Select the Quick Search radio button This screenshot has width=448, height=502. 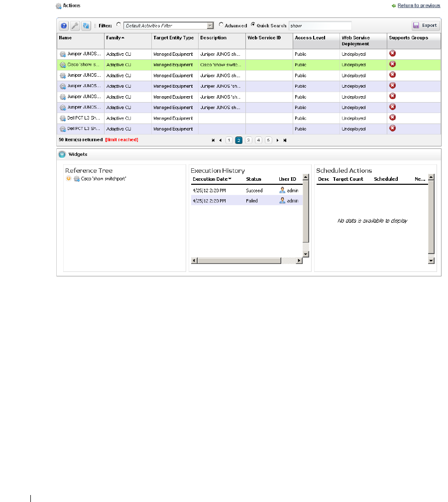click(x=253, y=25)
